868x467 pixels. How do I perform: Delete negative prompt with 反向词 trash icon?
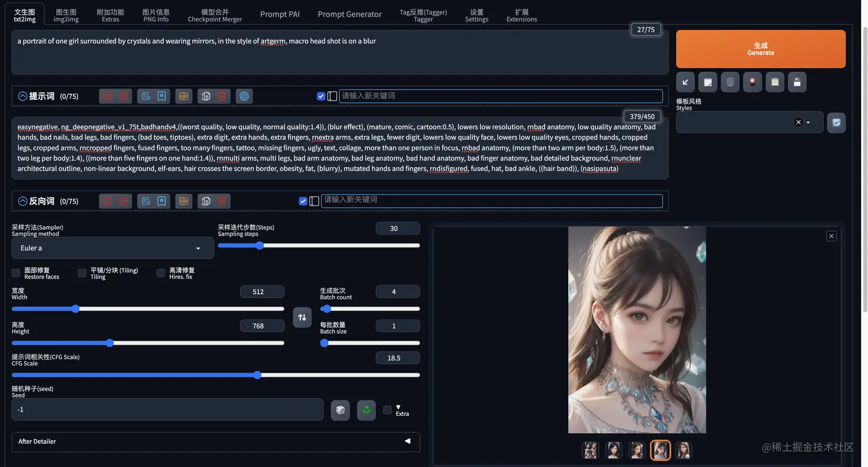pyautogui.click(x=222, y=201)
